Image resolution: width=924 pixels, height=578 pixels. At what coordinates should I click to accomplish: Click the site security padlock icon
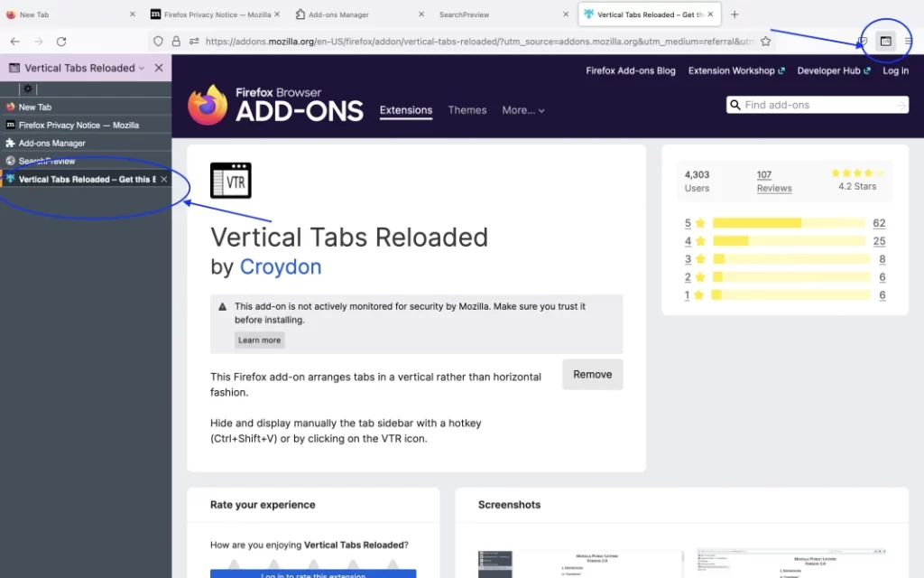[x=176, y=42]
